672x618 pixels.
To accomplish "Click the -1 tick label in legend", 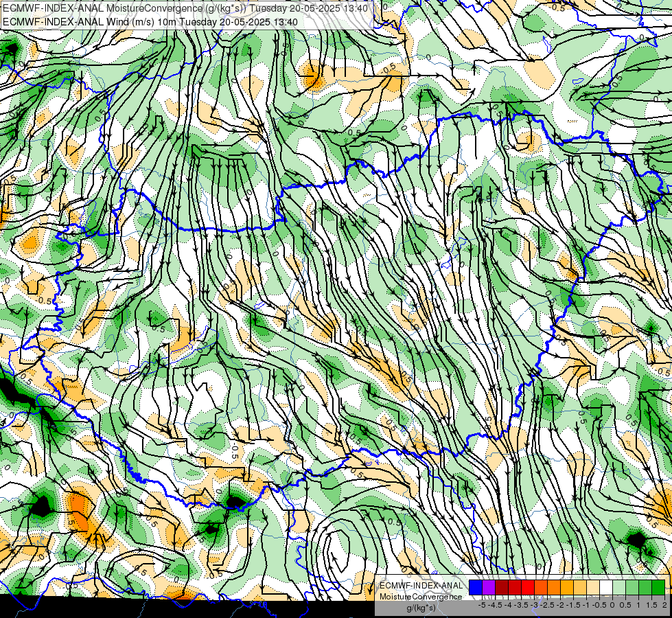I will [586, 605].
